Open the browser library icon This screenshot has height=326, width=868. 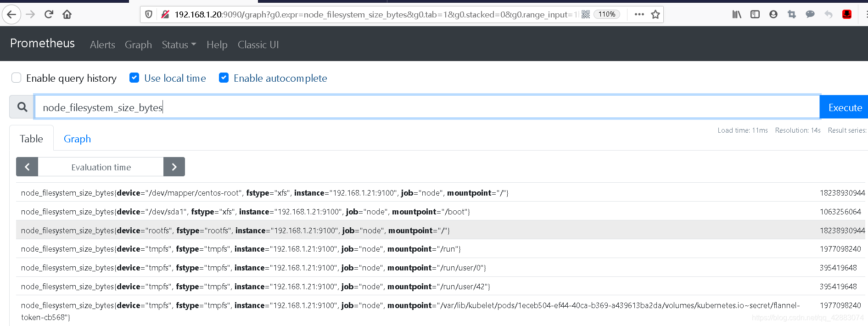[x=737, y=15]
